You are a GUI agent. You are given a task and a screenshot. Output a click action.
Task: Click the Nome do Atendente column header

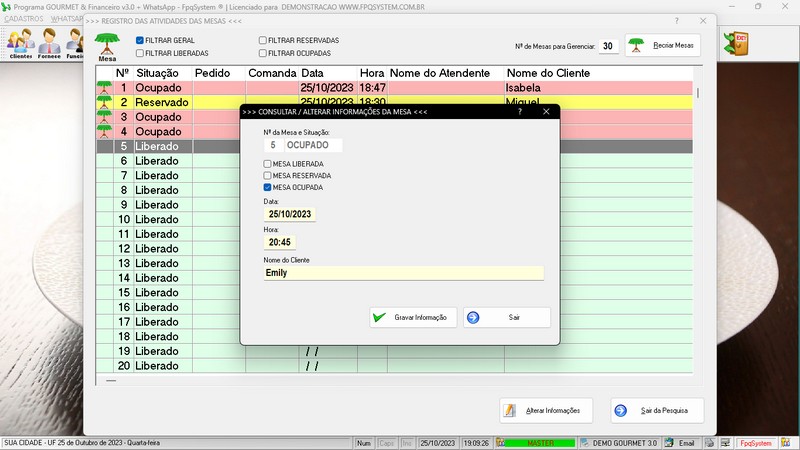[x=440, y=73]
